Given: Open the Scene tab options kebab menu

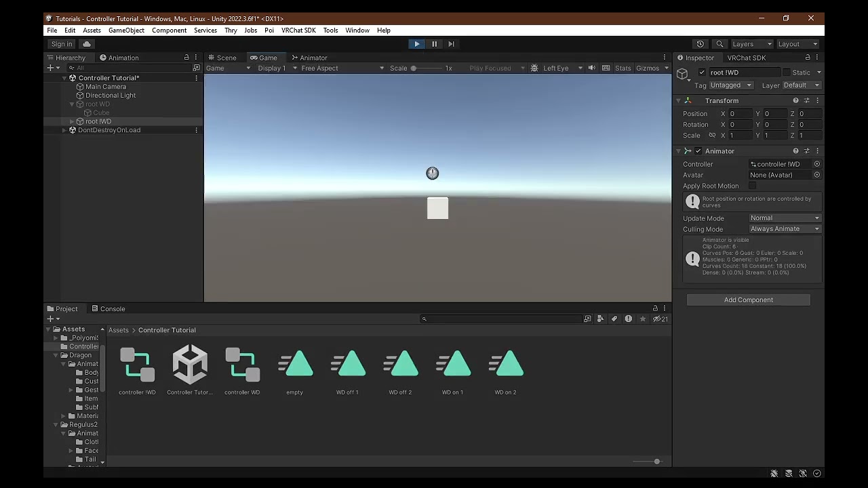Looking at the screenshot, I should pos(665,58).
